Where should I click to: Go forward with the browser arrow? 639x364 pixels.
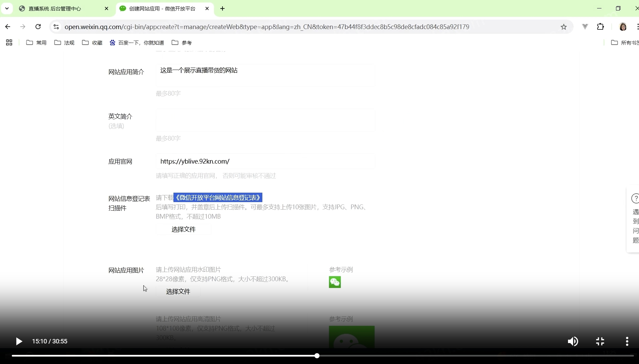tap(23, 27)
